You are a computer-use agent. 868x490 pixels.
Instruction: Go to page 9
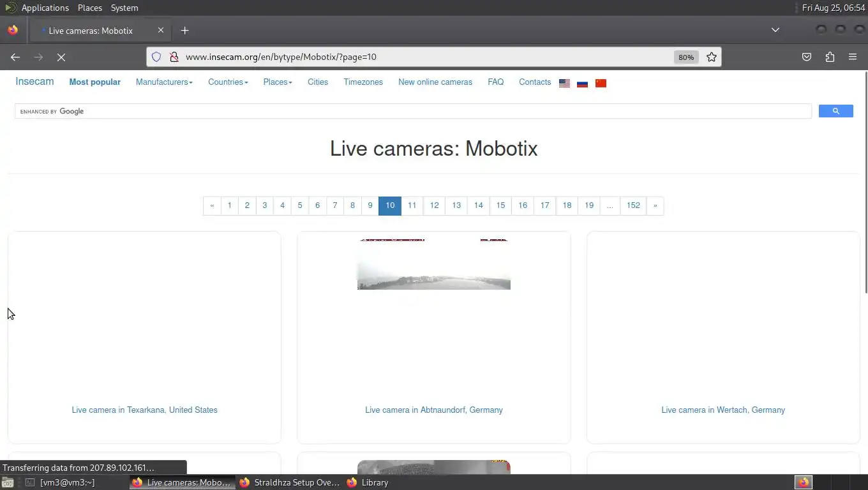pos(370,205)
